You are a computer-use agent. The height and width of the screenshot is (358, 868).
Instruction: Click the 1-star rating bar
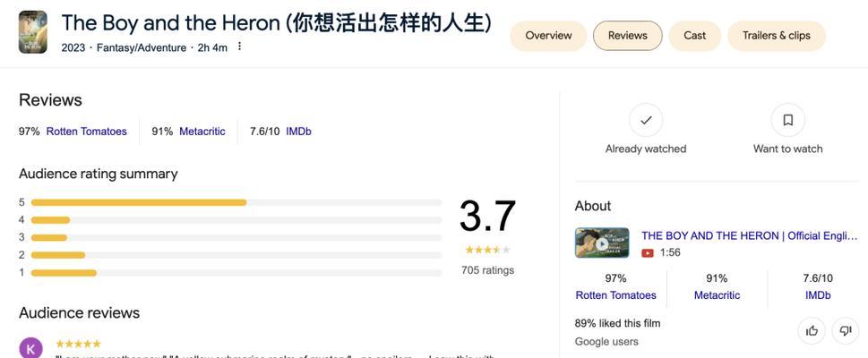[236, 273]
